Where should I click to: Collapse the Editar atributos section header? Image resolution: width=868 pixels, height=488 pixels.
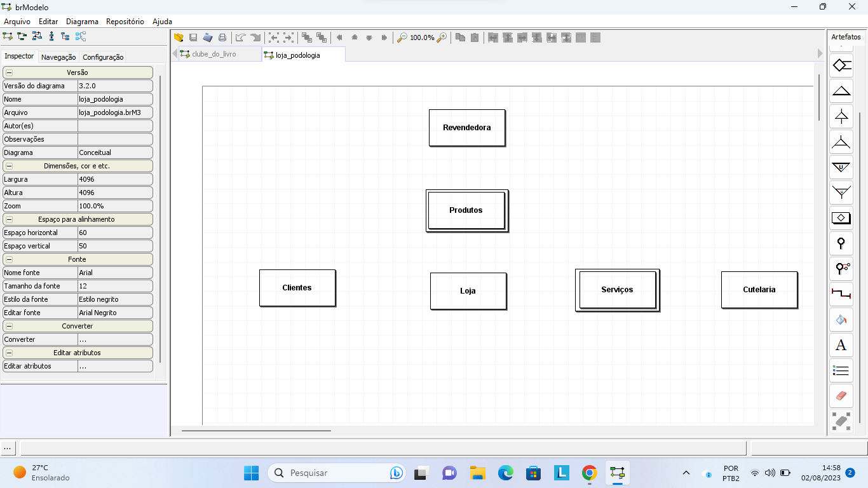coord(9,353)
